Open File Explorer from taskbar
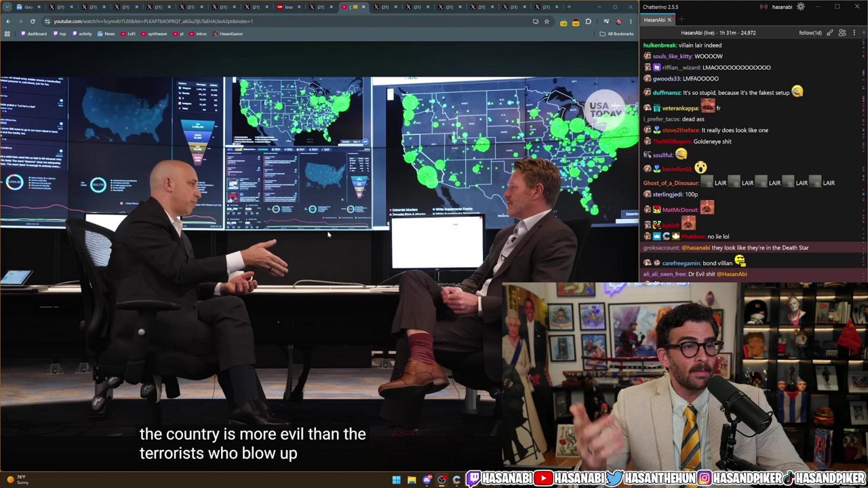 [x=412, y=480]
